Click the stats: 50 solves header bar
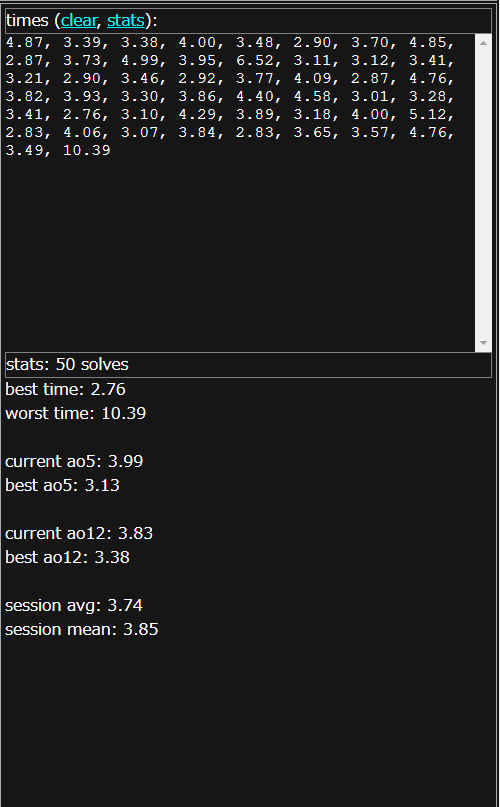 coord(248,365)
